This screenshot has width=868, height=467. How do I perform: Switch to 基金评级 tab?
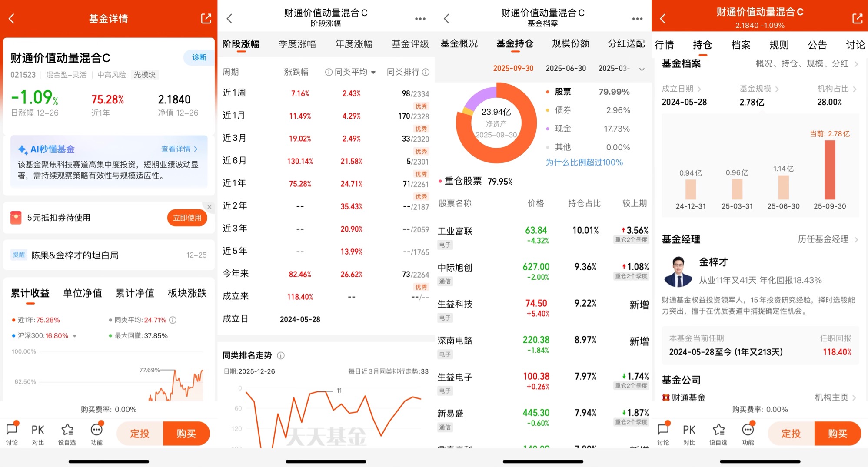(x=410, y=44)
